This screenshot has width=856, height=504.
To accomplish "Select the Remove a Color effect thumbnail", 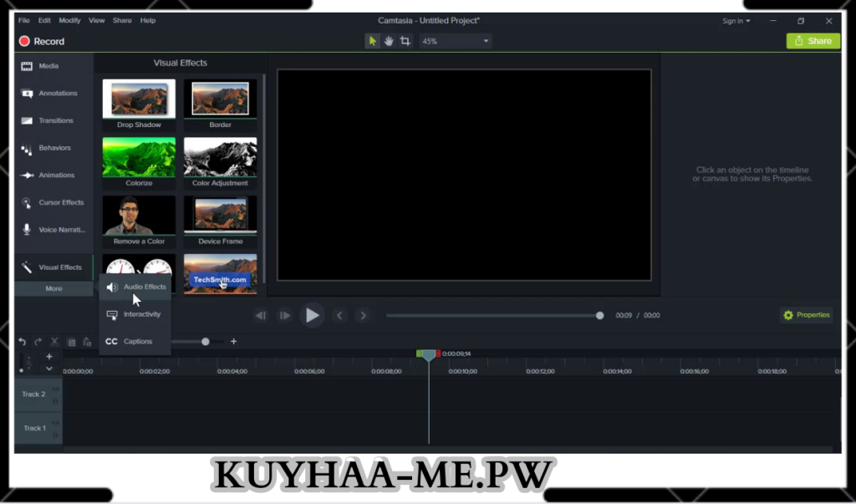I will point(140,221).
